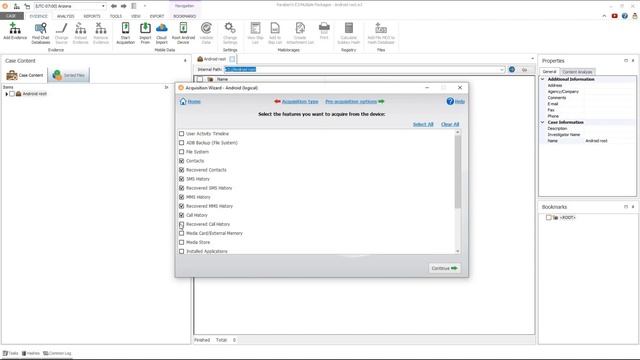640x360 pixels.
Task: Check the Media Card/External Memory checkbox
Action: tap(182, 233)
